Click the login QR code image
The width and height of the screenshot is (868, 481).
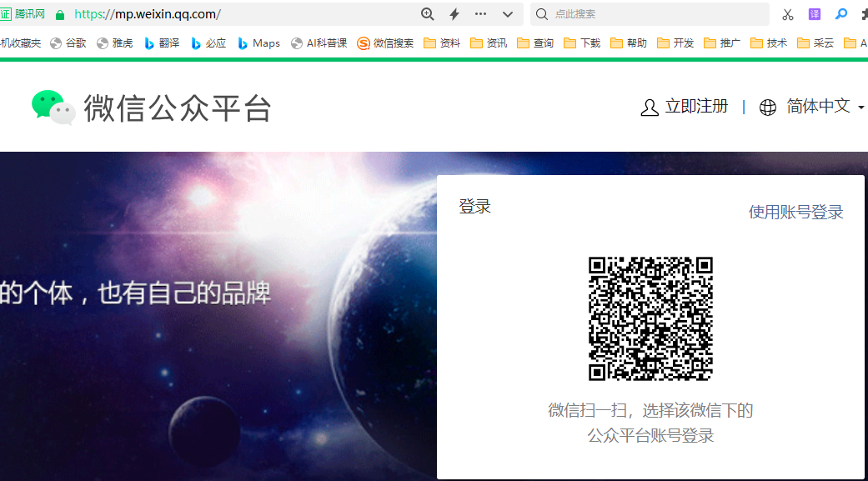pyautogui.click(x=650, y=318)
